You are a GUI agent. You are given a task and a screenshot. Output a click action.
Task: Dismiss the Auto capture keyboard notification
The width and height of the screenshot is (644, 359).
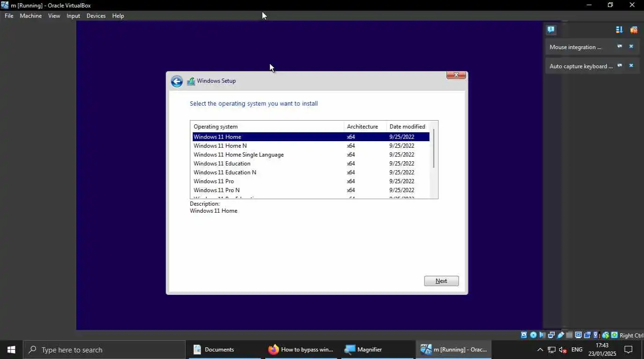pyautogui.click(x=631, y=65)
